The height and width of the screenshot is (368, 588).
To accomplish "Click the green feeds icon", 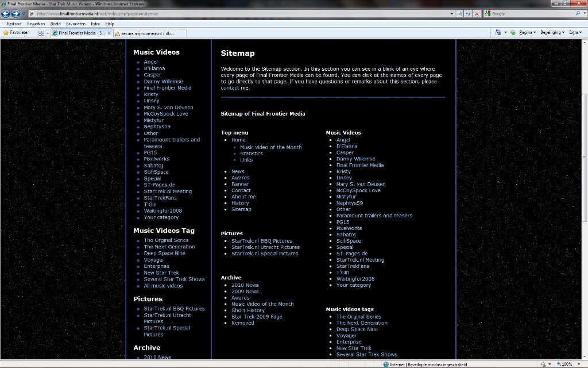I will [513, 33].
